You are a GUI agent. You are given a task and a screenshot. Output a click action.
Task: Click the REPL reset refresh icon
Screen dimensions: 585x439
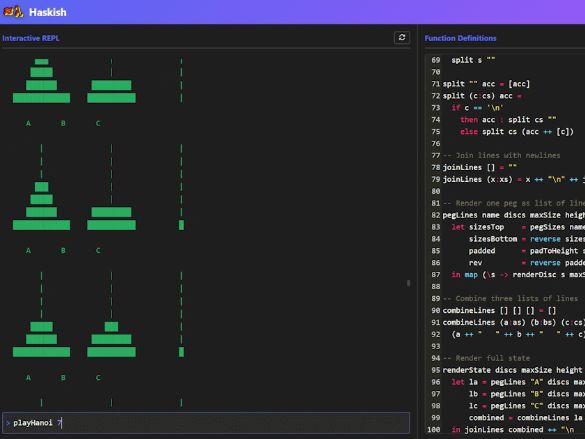402,37
